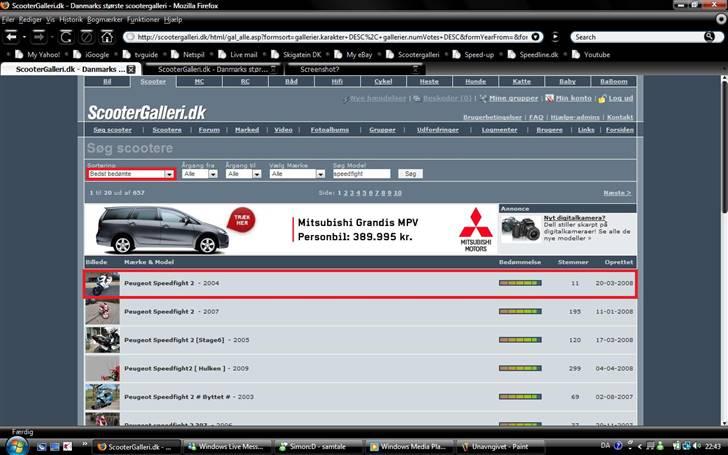Switch to Windows Media Player taskbar button
Screen dimensions: 728x455
pyautogui.click(x=409, y=446)
